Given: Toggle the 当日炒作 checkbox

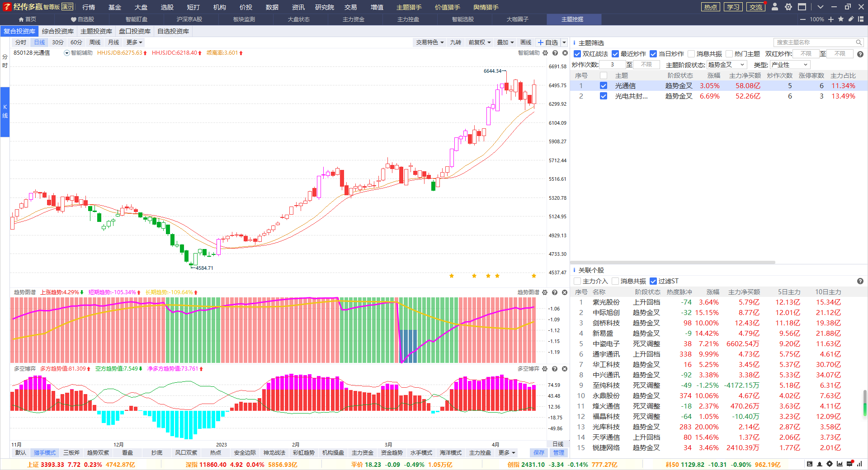Looking at the screenshot, I should pos(653,54).
